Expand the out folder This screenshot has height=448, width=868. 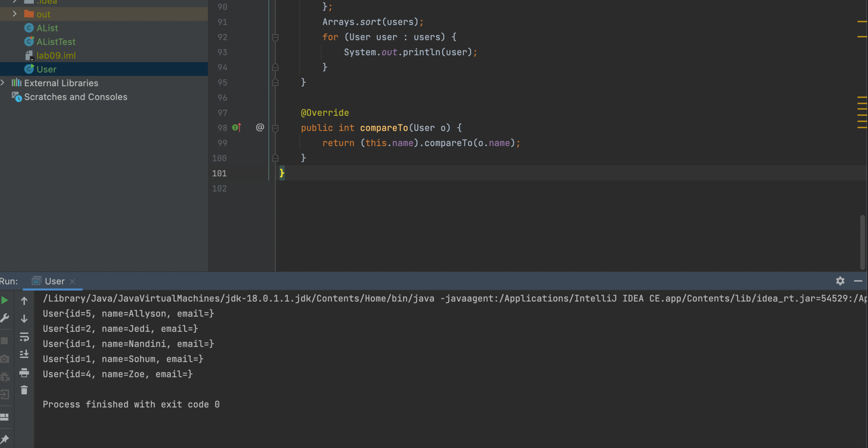[x=15, y=14]
